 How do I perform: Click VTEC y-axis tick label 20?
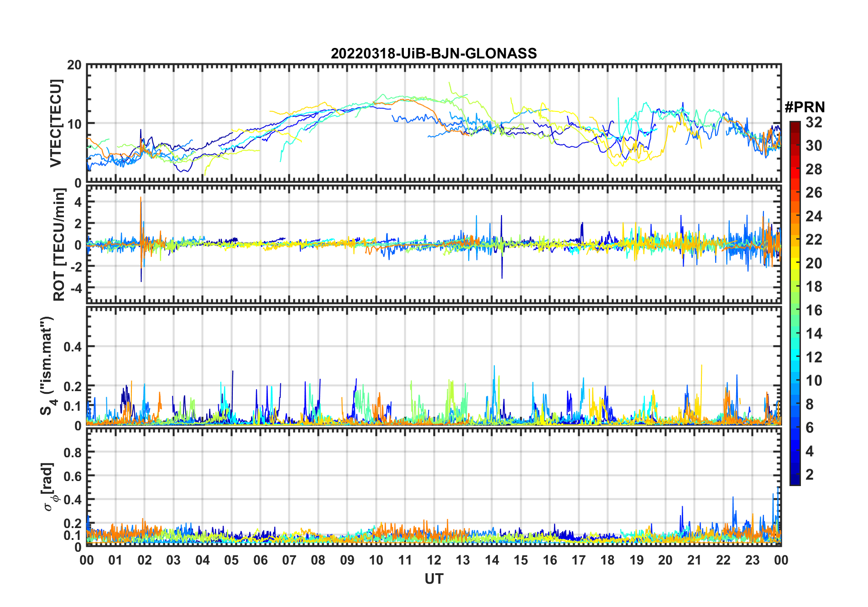click(x=74, y=65)
